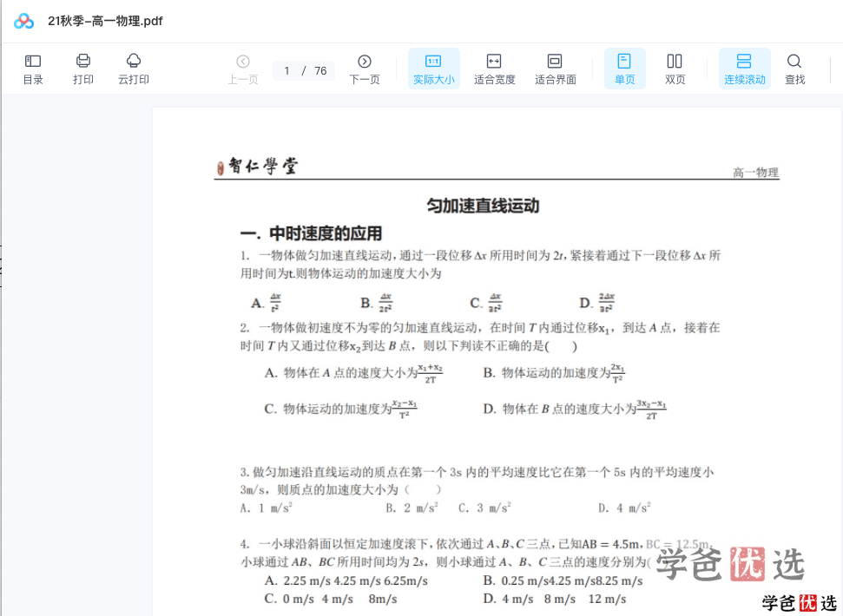Select 适合界面 fit page view

[x=556, y=69]
